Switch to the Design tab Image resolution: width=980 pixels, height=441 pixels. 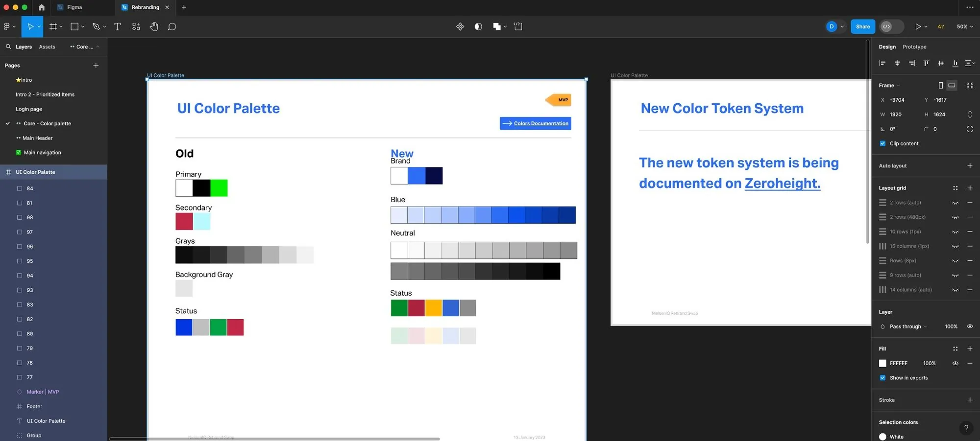(x=887, y=47)
